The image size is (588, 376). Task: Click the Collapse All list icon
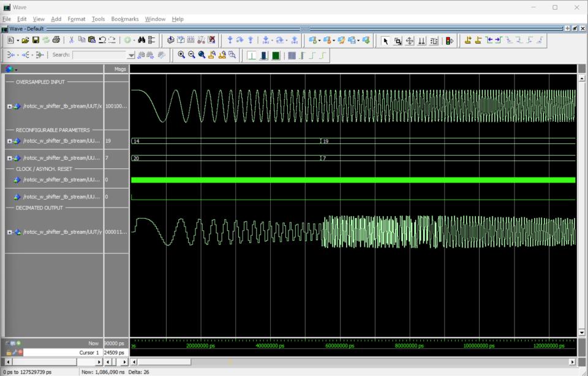pyautogui.click(x=151, y=40)
